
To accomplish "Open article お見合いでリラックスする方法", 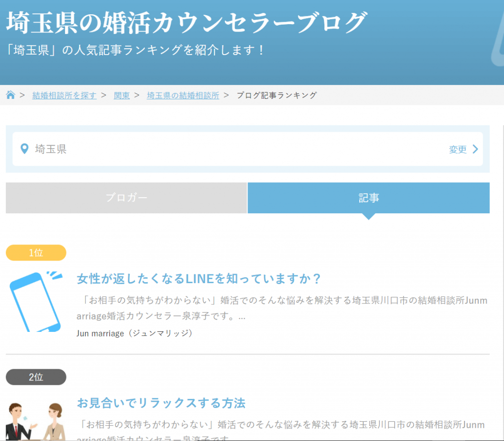I will 161,403.
